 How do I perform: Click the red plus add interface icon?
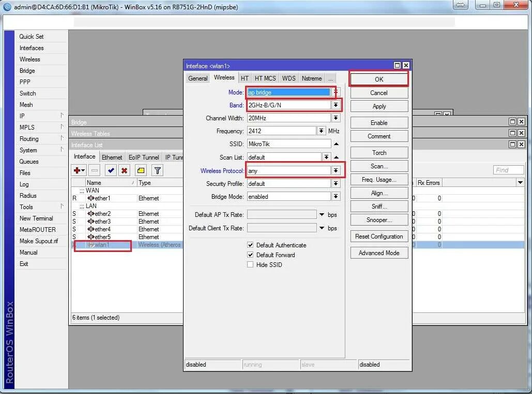(79, 170)
